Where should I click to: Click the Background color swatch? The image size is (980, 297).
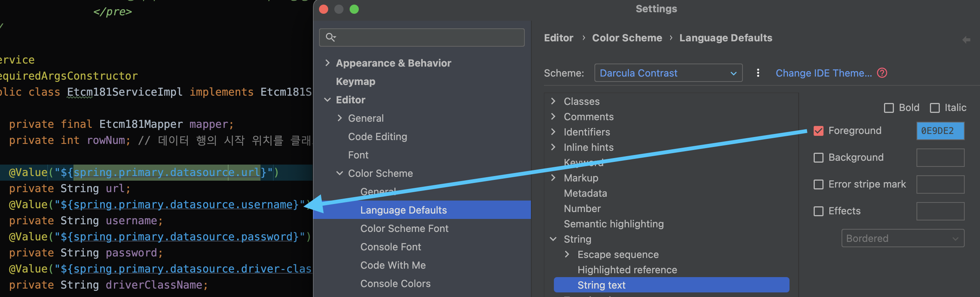940,158
